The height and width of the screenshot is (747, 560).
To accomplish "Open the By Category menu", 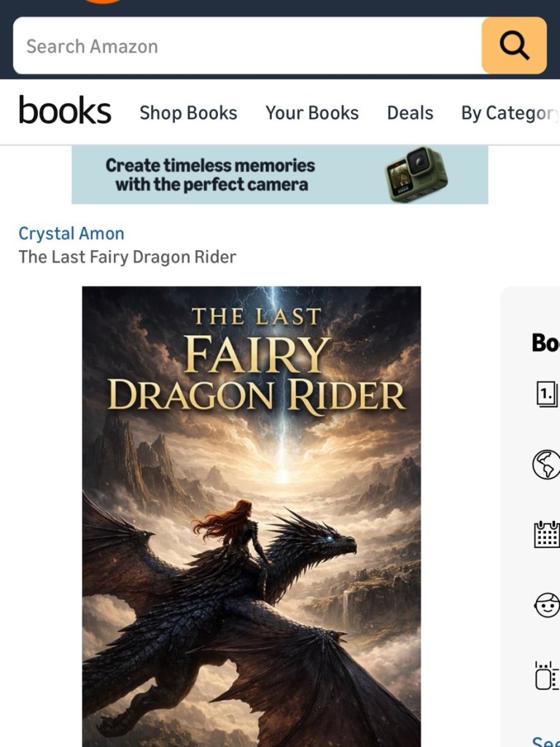I will point(510,113).
